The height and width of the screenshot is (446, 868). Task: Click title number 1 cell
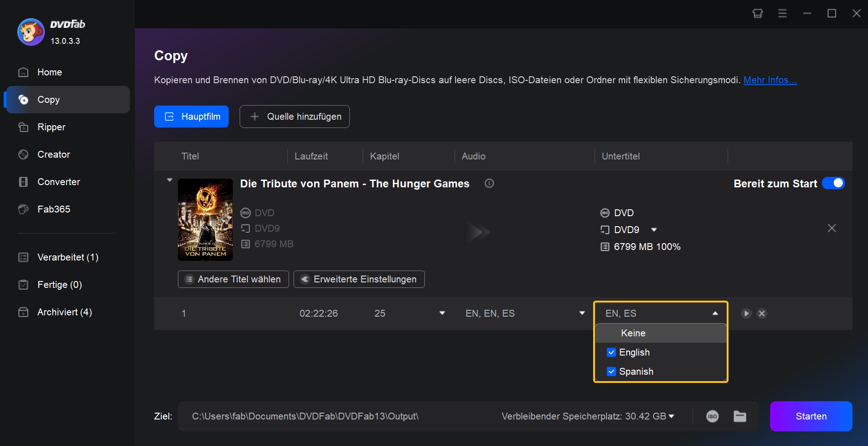pos(184,313)
